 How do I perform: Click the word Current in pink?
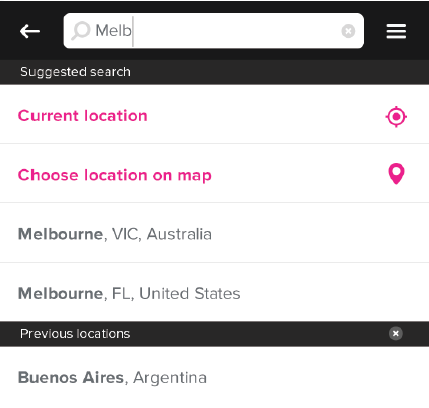(x=48, y=116)
